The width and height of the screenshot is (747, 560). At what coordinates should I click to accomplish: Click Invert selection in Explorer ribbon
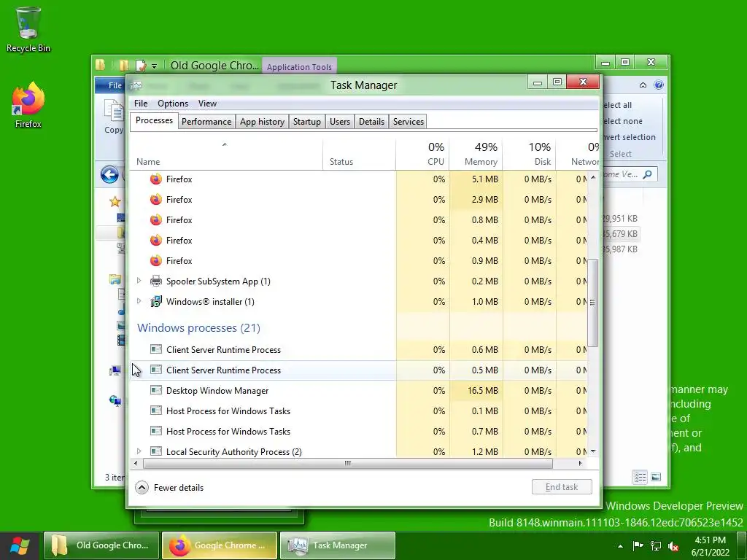tap(630, 137)
